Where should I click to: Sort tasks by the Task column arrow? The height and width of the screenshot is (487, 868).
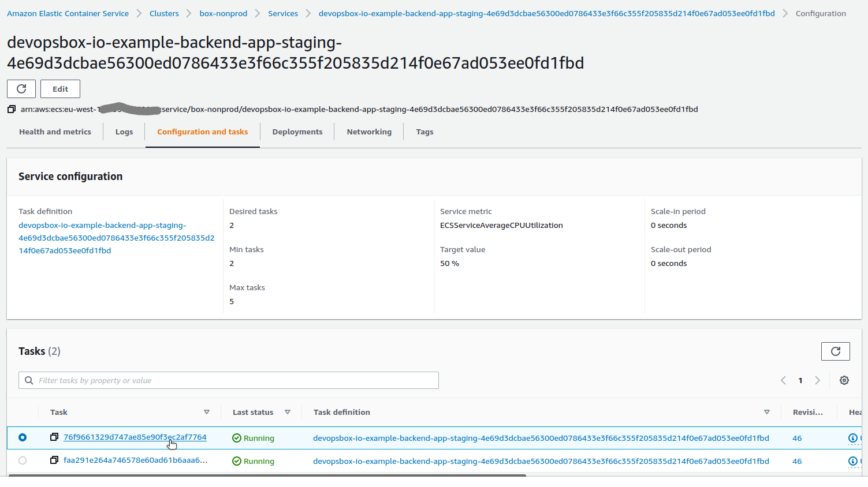[207, 412]
